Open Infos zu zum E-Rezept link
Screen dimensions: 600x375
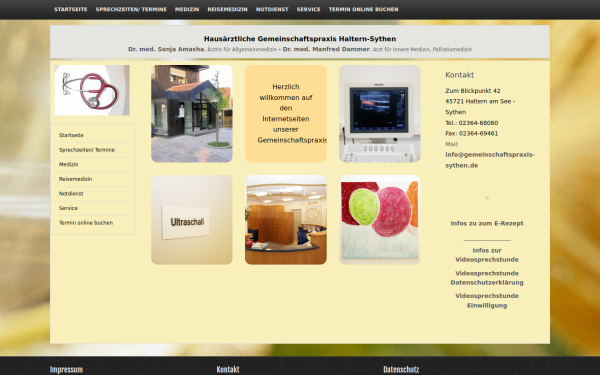coord(487,223)
